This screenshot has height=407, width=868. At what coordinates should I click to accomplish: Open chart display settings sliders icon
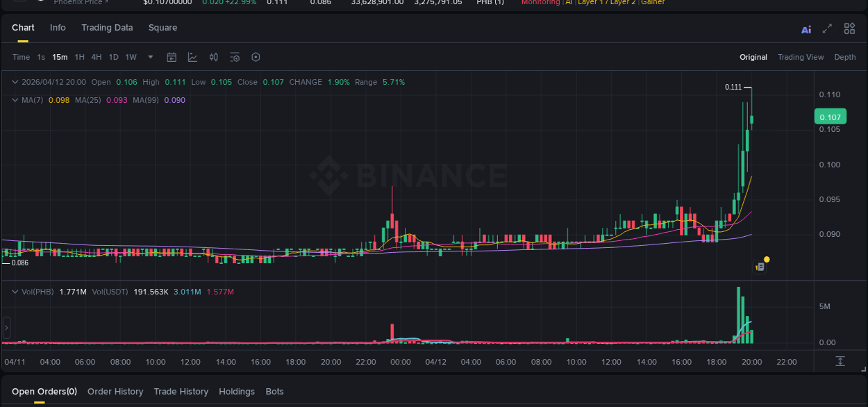pos(235,57)
